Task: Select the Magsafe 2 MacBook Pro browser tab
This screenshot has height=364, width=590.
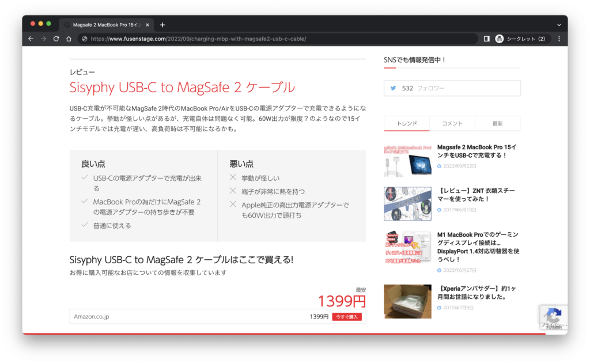Action: (107, 25)
